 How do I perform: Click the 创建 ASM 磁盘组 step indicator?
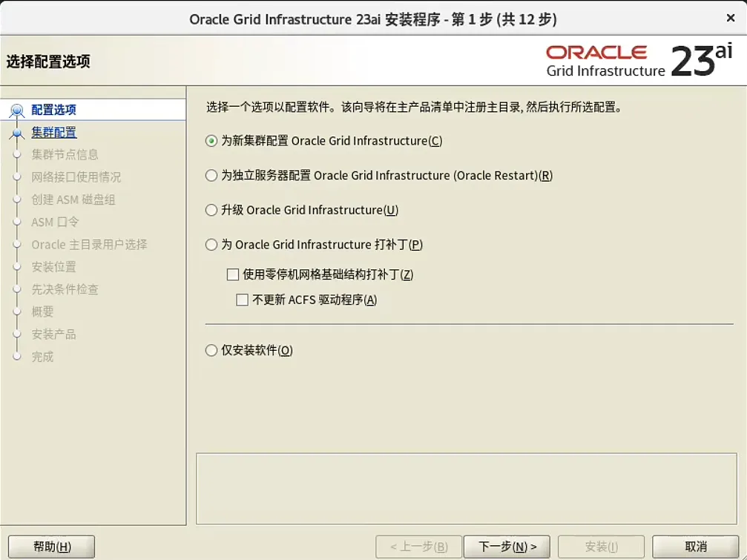coord(19,199)
